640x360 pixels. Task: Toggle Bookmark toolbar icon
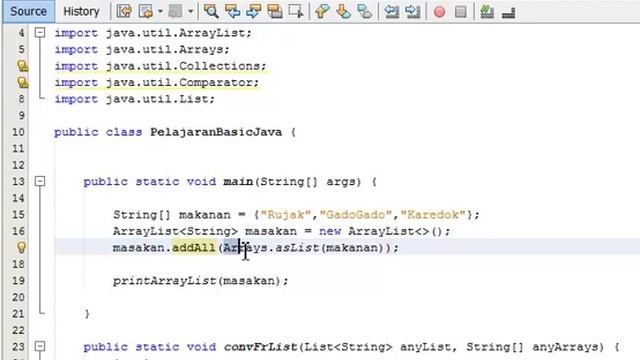tap(364, 11)
